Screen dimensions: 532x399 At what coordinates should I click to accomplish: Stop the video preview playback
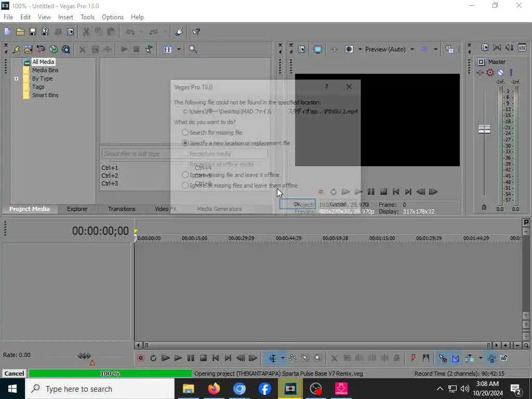point(383,192)
